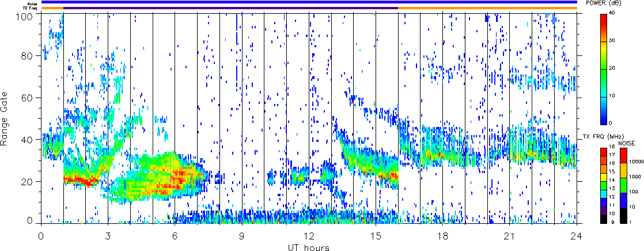Click the '10000' label on the NOISE legend
Image resolution: width=644 pixels, height=251 pixels.
[x=637, y=162]
